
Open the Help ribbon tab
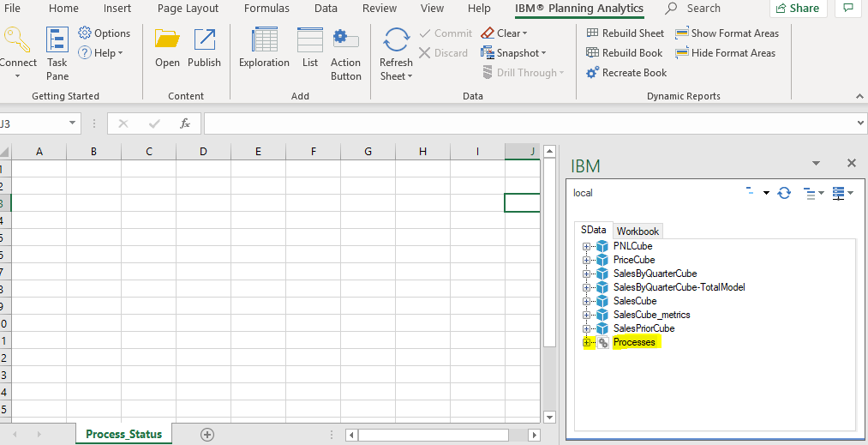479,9
